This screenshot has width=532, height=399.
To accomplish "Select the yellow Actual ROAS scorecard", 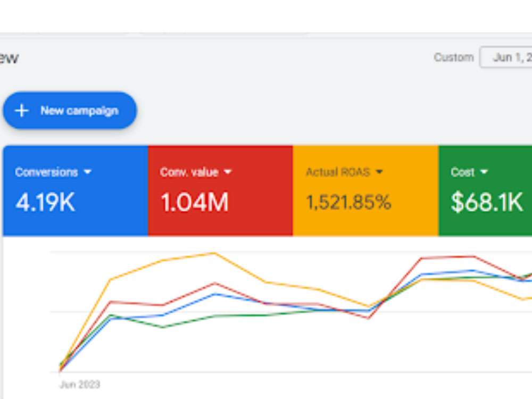I will 366,190.
